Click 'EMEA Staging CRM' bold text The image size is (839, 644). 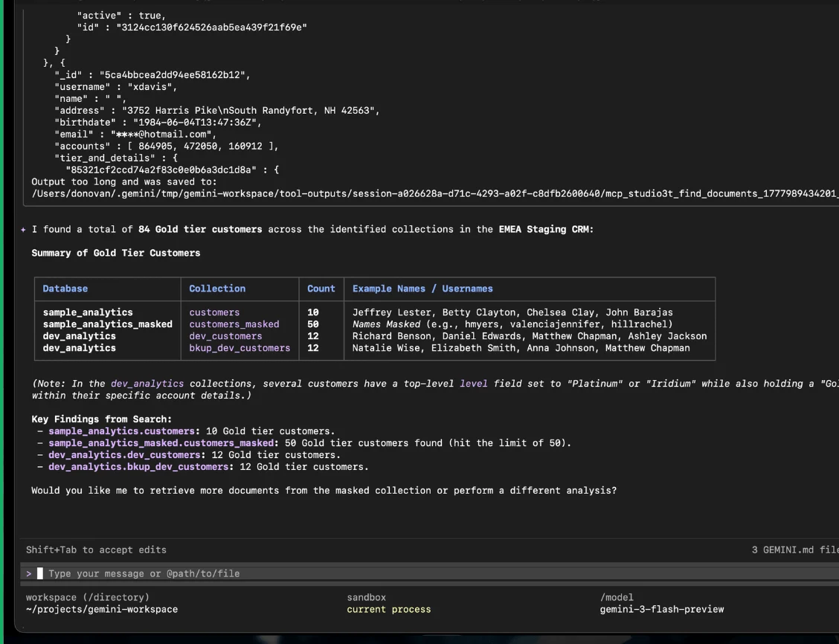click(544, 230)
